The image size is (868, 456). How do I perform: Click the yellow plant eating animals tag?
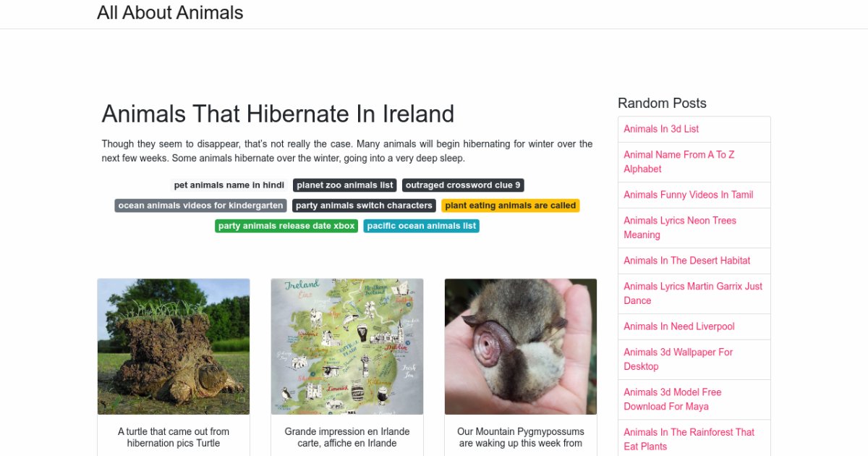tap(511, 206)
